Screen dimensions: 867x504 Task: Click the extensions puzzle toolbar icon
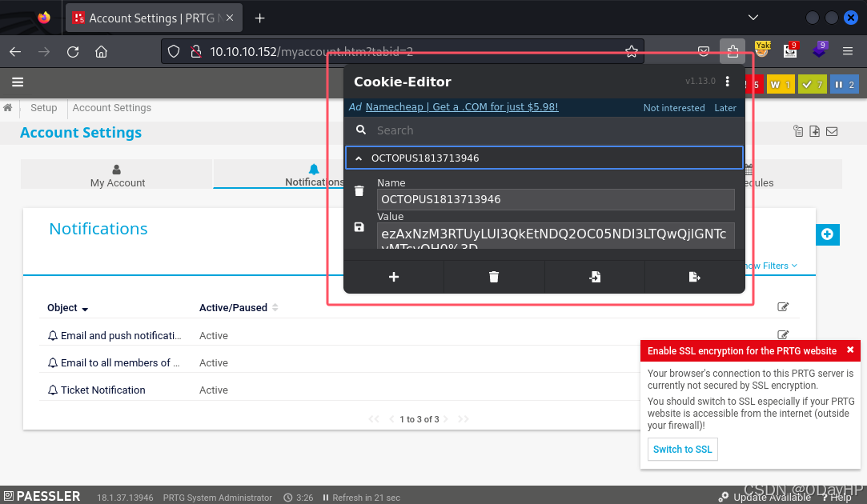click(733, 51)
